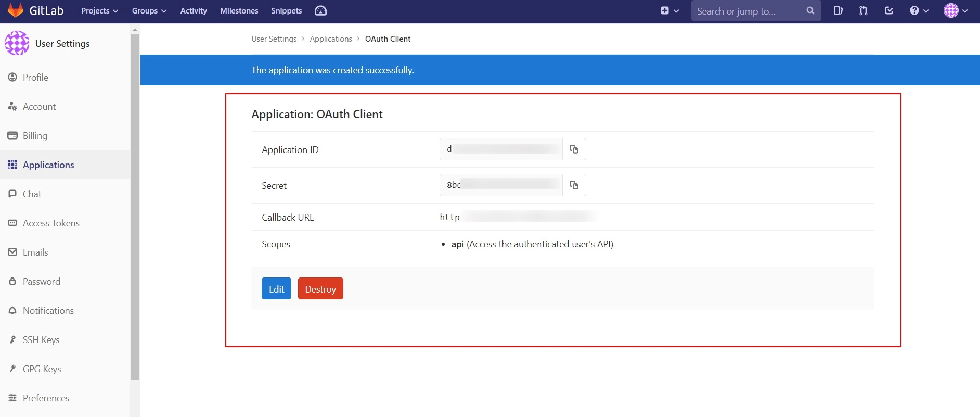Click the Secret value field

501,185
